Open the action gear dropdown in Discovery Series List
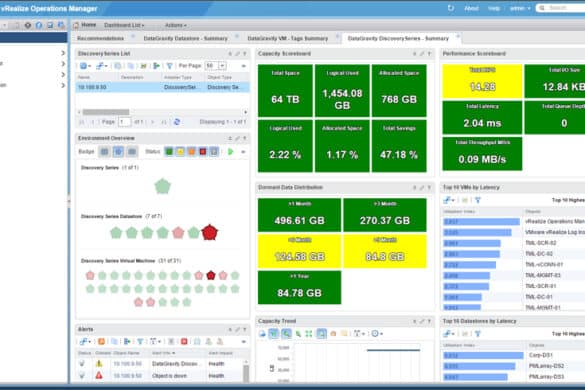This screenshot has width=585, height=390. coord(85,66)
